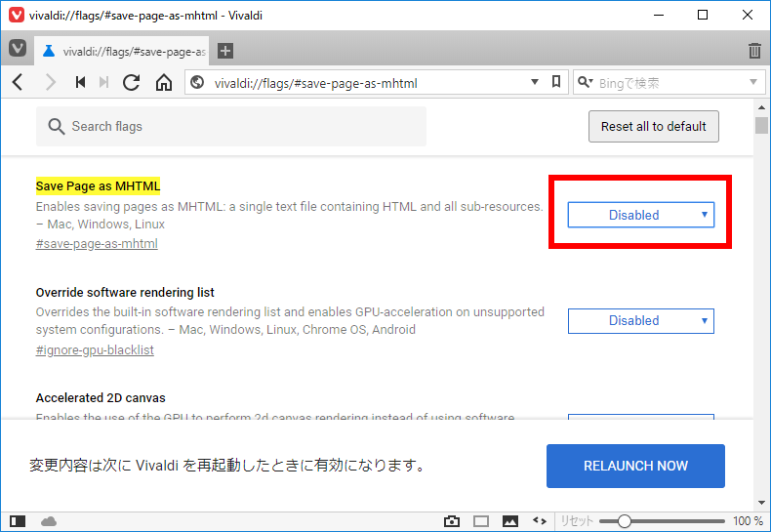
Task: Toggle the side panel
Action: tap(18, 521)
